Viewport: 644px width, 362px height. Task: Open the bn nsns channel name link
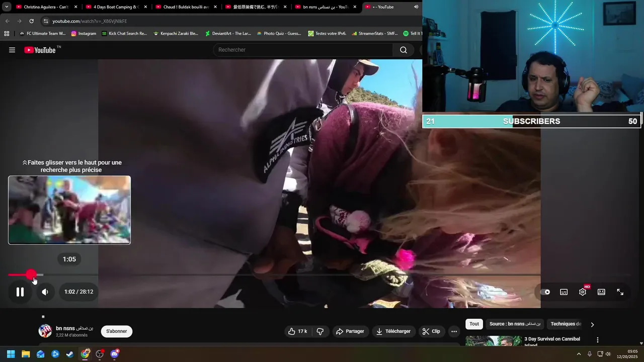74,328
